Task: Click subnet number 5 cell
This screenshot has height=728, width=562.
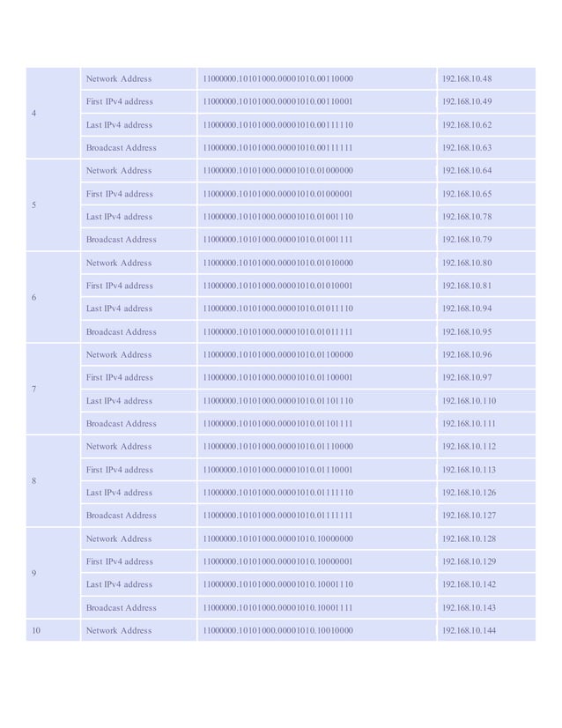Action: pos(34,205)
